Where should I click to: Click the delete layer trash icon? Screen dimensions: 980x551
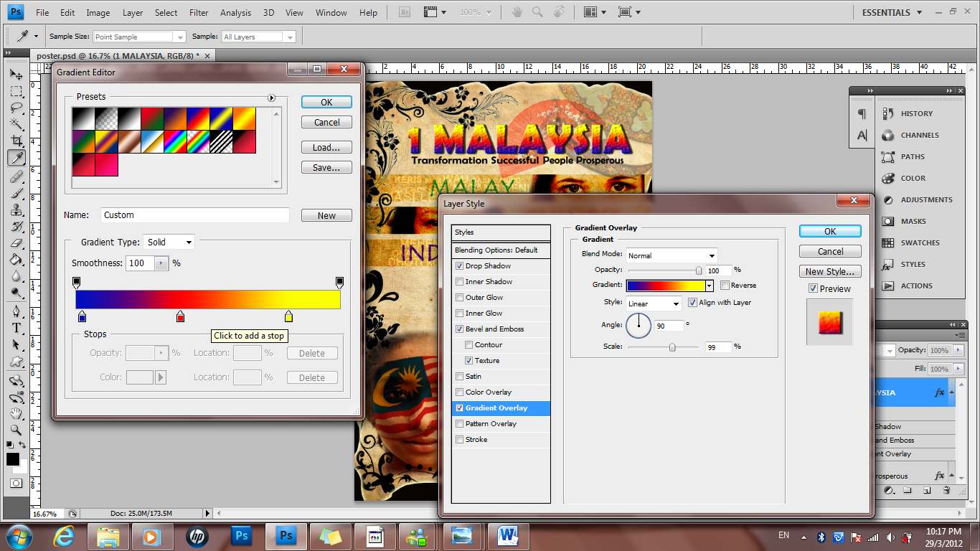click(946, 491)
